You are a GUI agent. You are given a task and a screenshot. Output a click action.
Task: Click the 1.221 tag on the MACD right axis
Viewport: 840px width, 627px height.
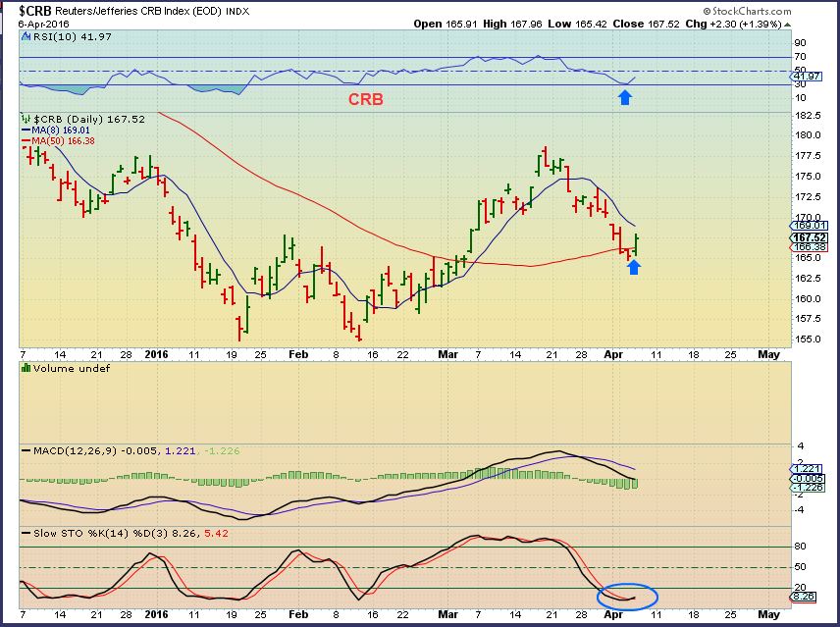pyautogui.click(x=807, y=468)
